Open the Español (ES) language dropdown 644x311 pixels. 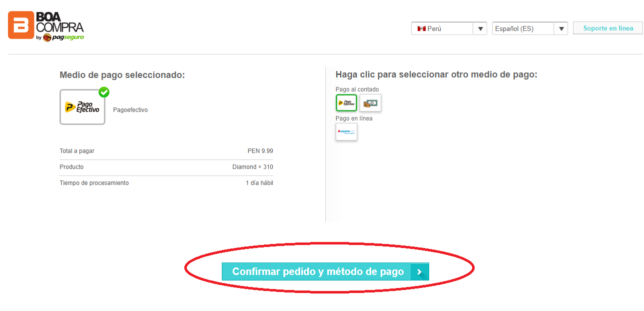point(530,28)
